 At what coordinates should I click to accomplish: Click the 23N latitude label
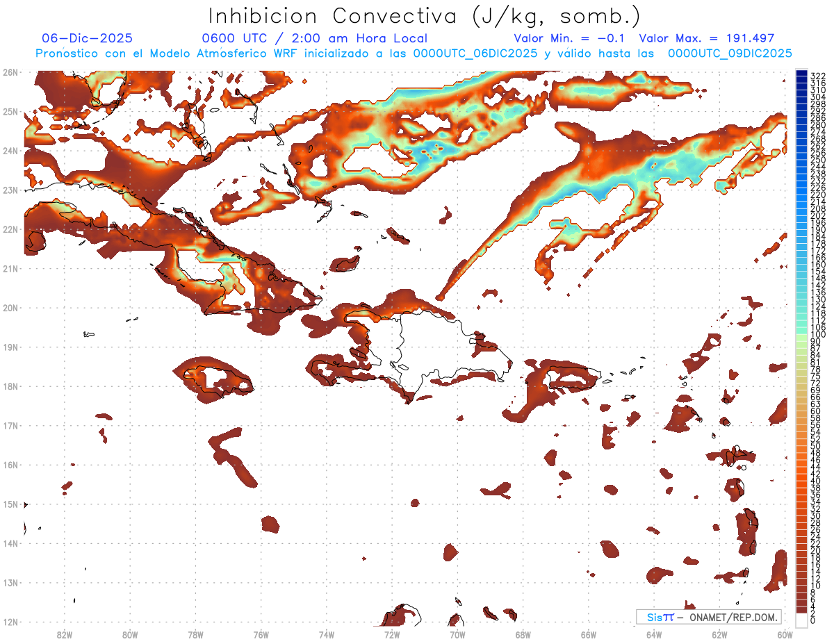click(10, 190)
